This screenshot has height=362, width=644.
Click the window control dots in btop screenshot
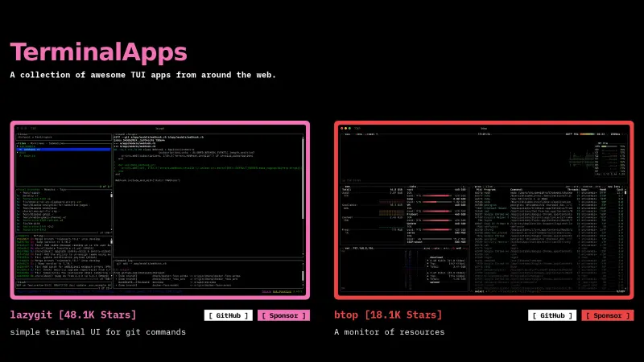347,128
